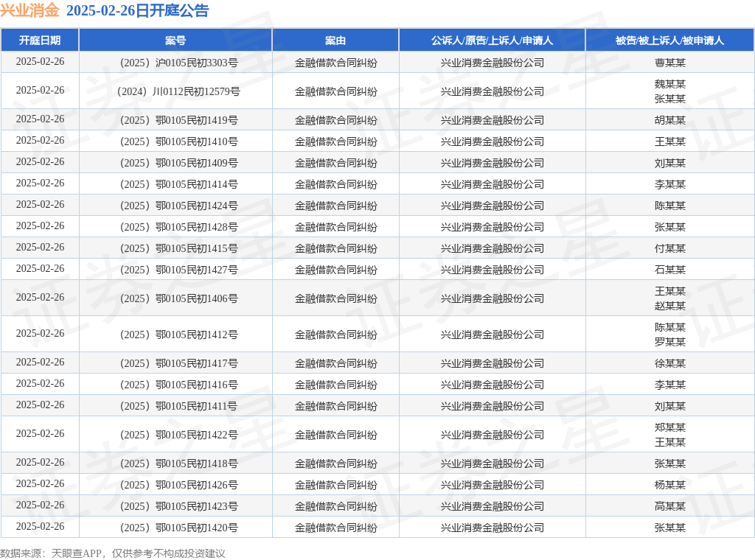Click defendant 曹某某 in 沪0105民初3303号 row

click(x=669, y=63)
